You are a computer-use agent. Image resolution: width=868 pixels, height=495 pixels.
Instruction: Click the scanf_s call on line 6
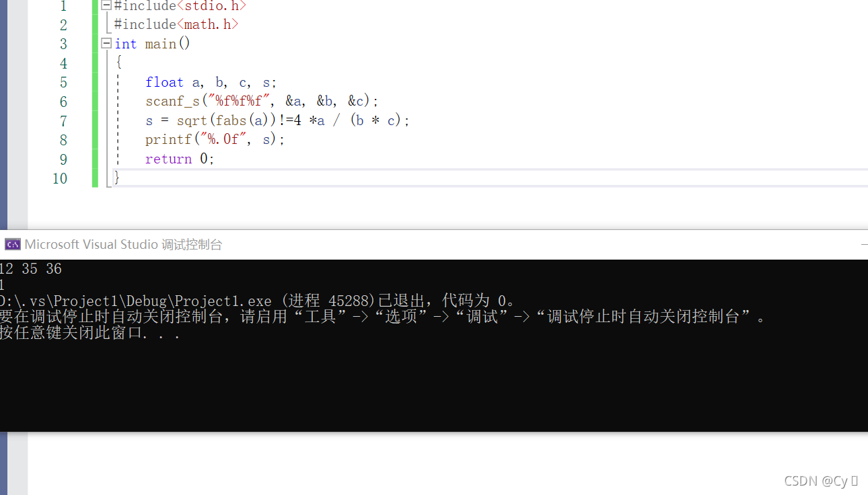[262, 102]
